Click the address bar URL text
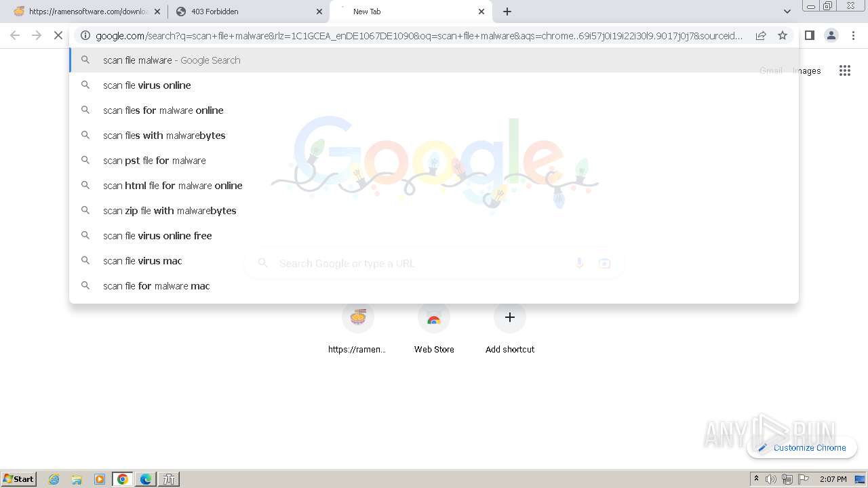The image size is (868, 488). 419,36
